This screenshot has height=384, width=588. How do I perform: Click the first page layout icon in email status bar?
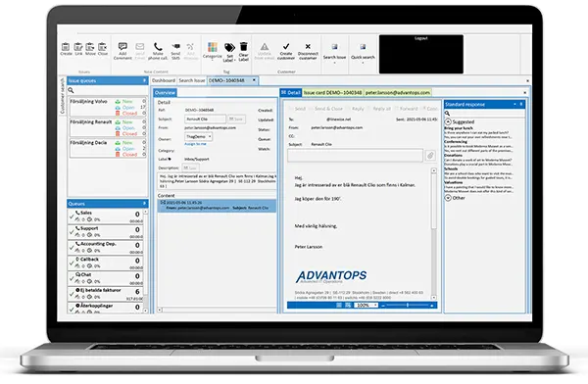[x=339, y=306]
